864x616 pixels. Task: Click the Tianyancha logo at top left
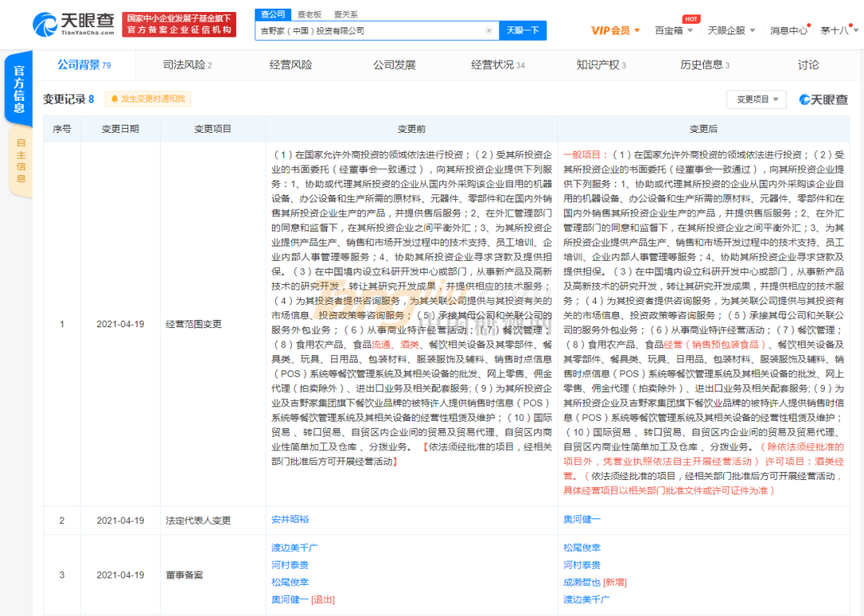point(74,24)
